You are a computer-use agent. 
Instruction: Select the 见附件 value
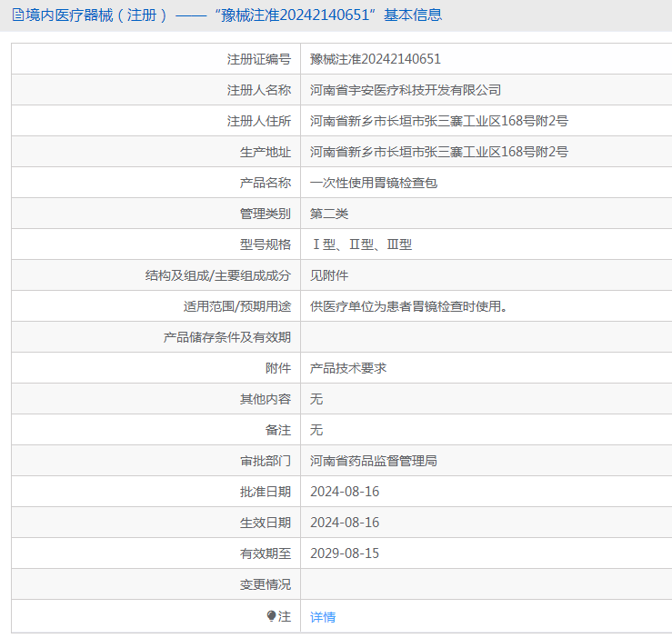point(329,275)
